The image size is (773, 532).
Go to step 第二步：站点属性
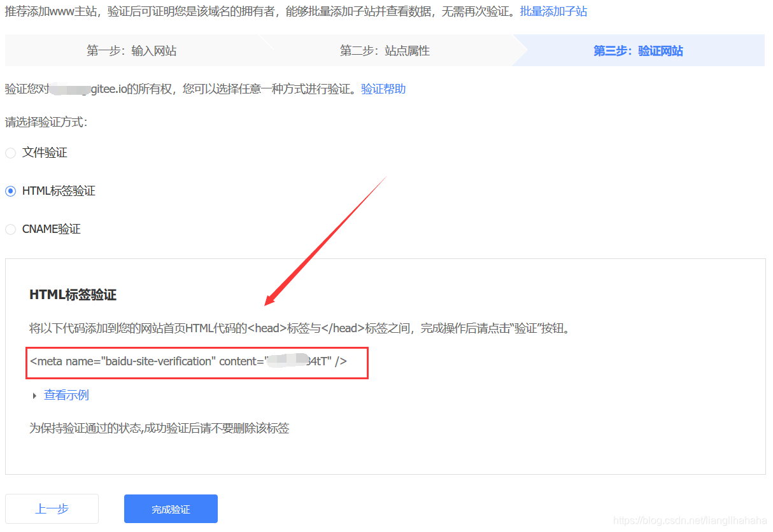pyautogui.click(x=385, y=51)
